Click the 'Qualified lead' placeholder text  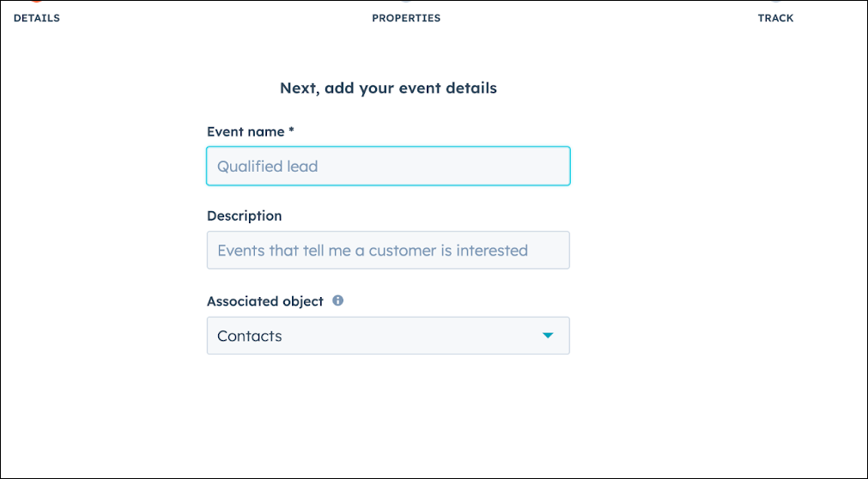click(267, 167)
